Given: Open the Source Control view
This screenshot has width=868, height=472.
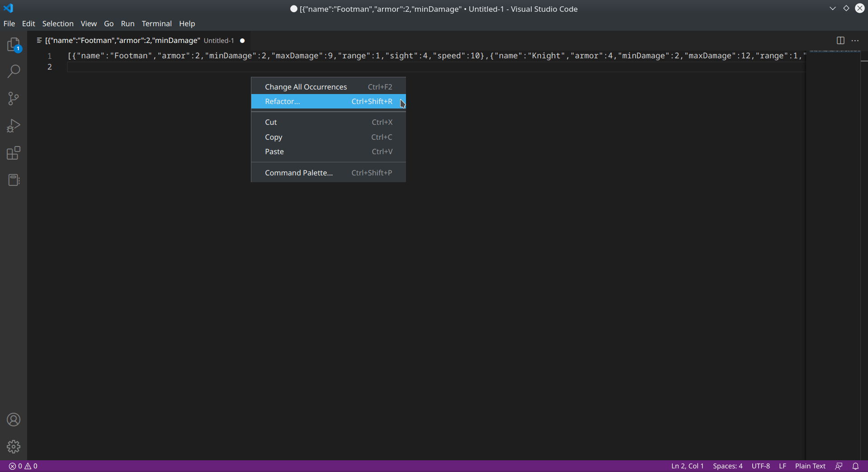Looking at the screenshot, I should pos(14,99).
